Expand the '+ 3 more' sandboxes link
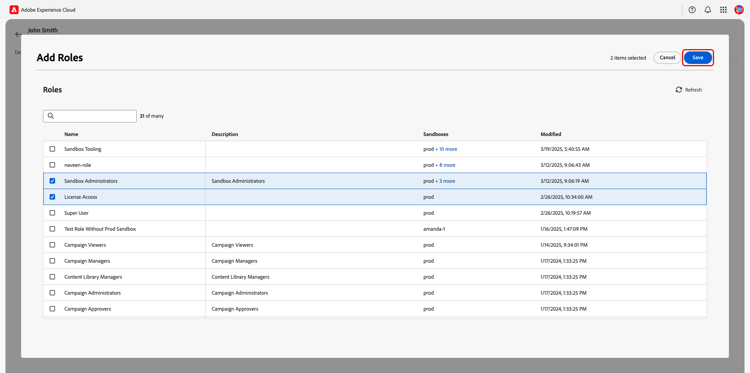Screen dimensions: 750x373 pyautogui.click(x=445, y=181)
